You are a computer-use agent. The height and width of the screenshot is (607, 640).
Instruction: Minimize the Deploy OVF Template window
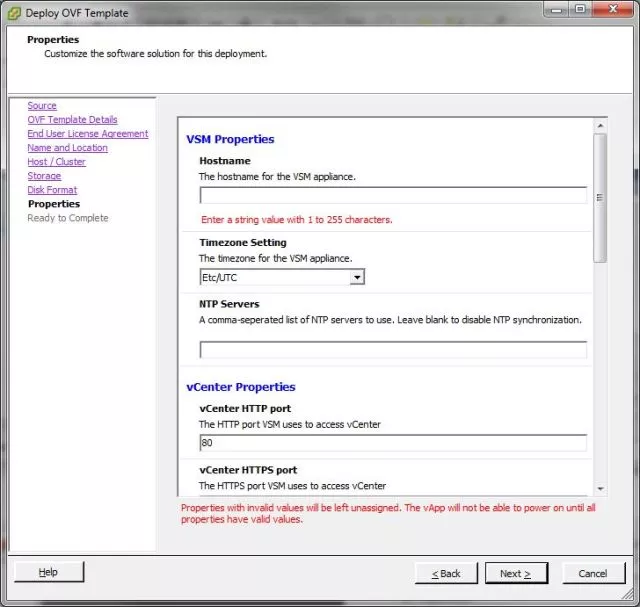pyautogui.click(x=556, y=9)
